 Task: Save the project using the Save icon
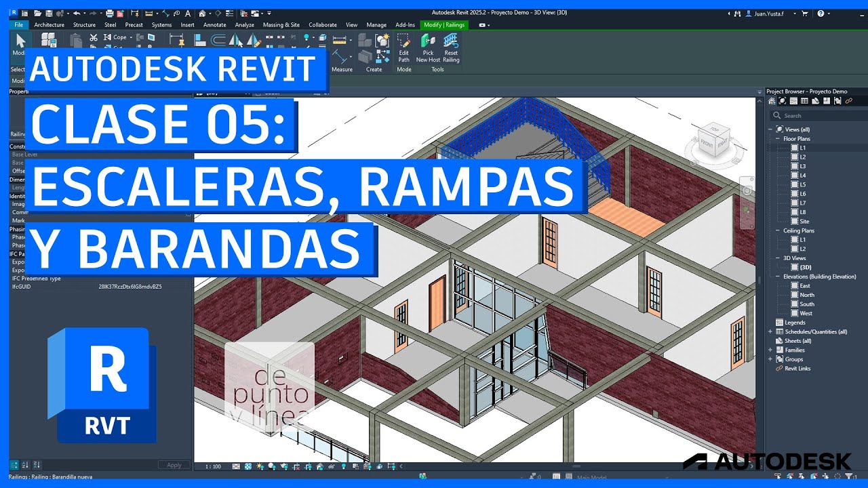pos(49,14)
